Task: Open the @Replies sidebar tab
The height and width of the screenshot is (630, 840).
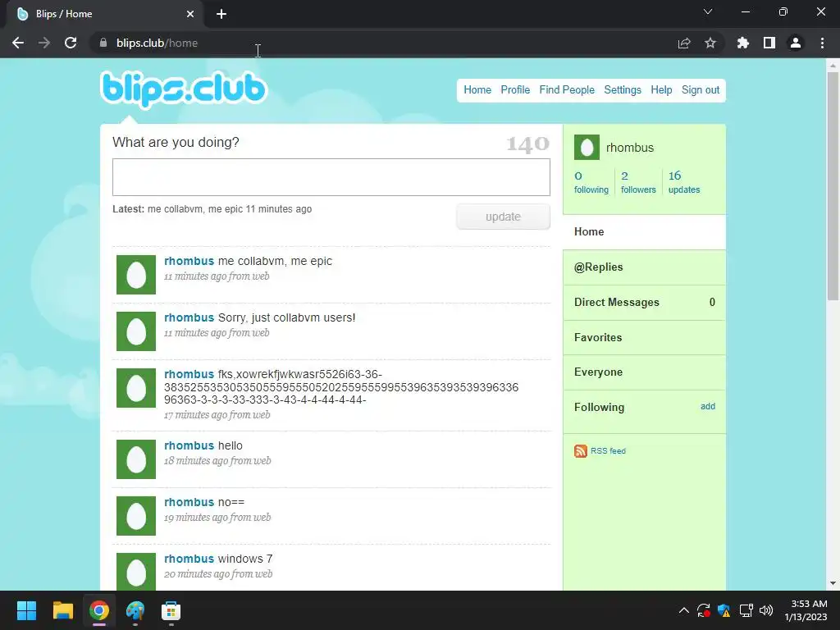Action: 645,267
